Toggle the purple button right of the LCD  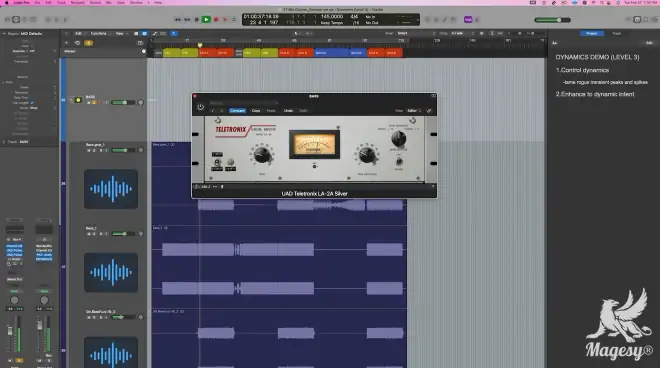click(x=468, y=19)
